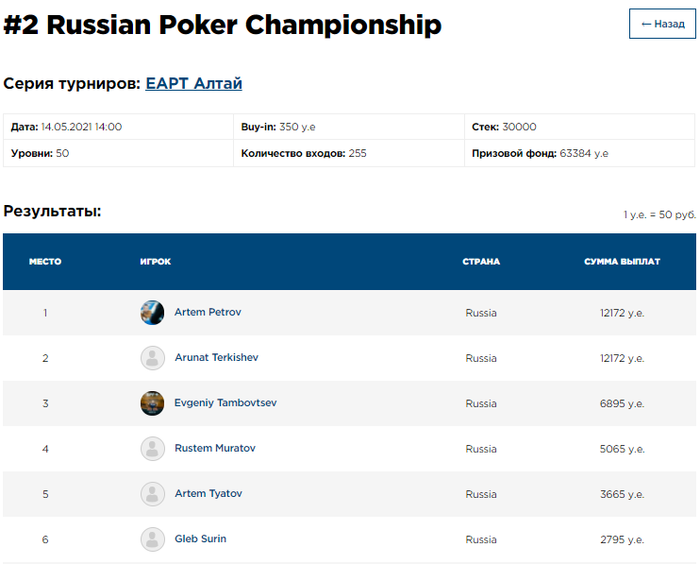Viewport: 700px width, 564px height.
Task: Click the Результаты section heading
Action: coord(52,211)
